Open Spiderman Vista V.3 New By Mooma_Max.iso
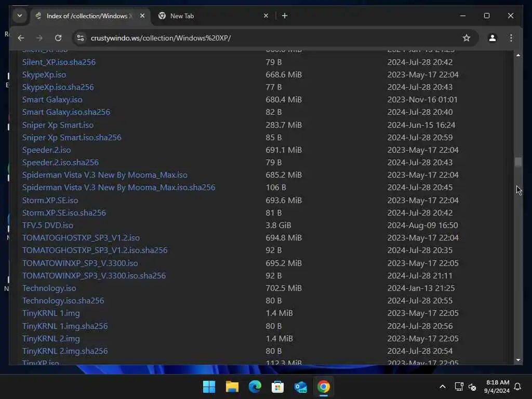The image size is (532, 399). pyautogui.click(x=105, y=175)
